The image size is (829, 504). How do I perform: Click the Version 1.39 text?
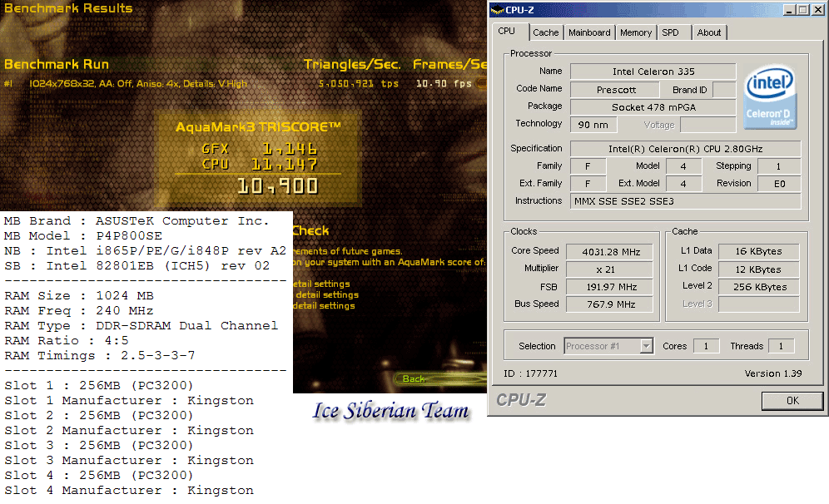pyautogui.click(x=773, y=373)
